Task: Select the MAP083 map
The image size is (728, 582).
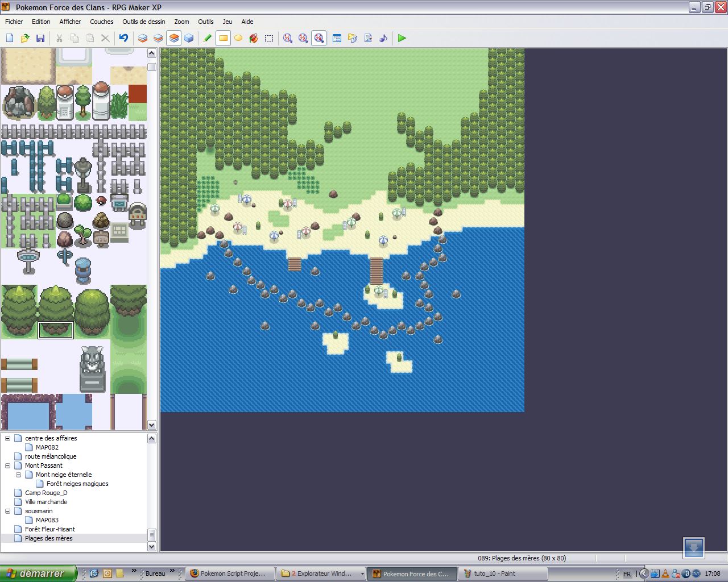Action: pyautogui.click(x=47, y=520)
